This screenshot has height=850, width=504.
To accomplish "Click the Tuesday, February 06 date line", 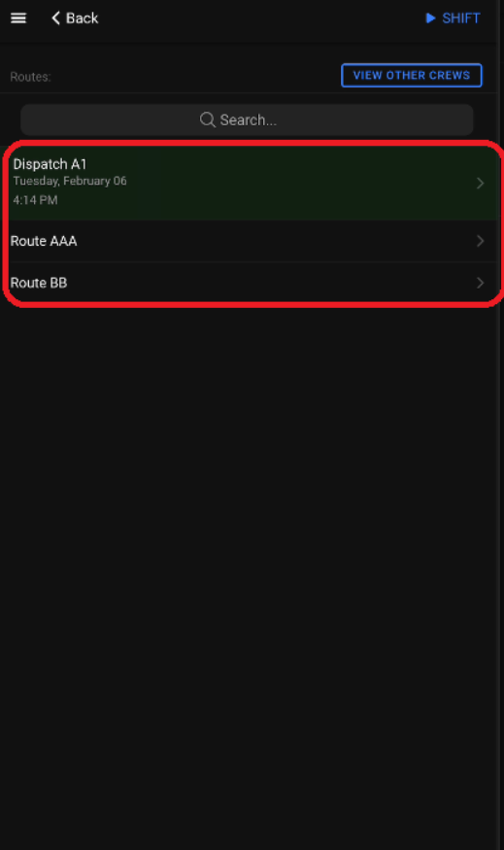I will [70, 181].
